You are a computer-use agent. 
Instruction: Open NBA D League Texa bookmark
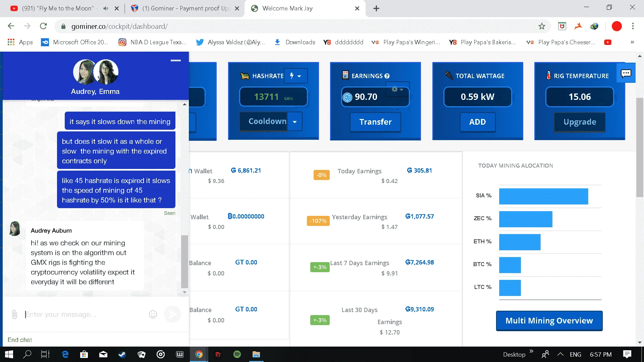152,42
